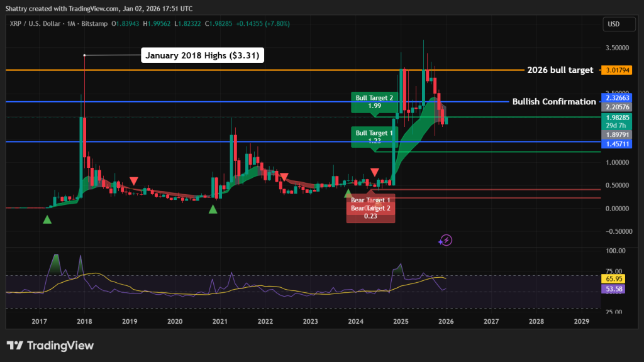
Task: Click the red sell triangle above the 2019 candles
Action: tap(133, 180)
